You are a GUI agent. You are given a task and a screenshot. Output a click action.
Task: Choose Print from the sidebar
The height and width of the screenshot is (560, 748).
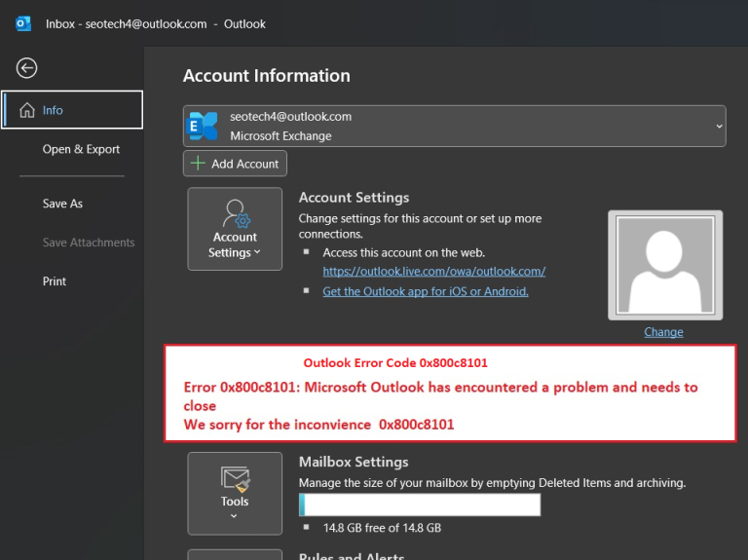click(55, 281)
